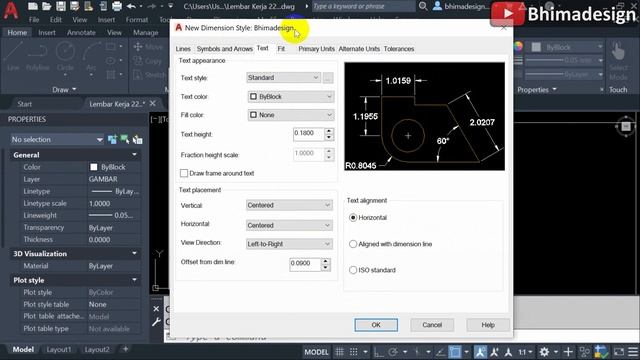Click the Select Objects icon in Properties palette
This screenshot has width=640, height=360.
(x=125, y=140)
